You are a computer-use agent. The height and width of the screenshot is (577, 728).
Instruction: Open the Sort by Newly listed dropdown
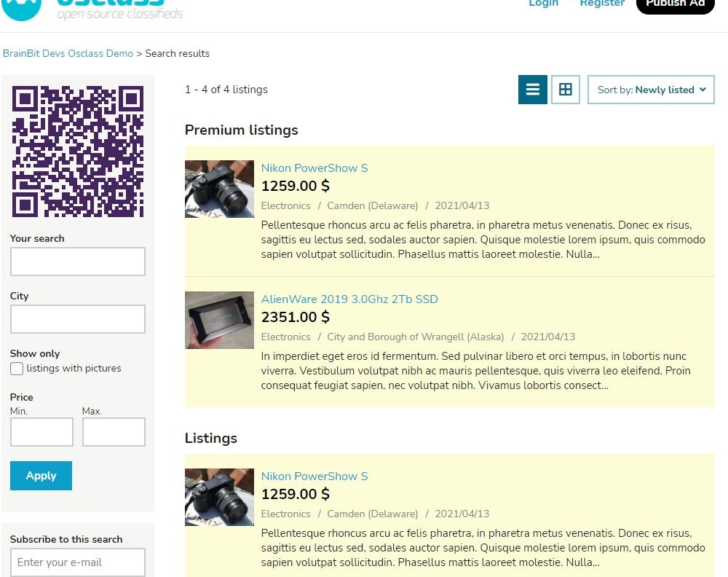click(651, 90)
